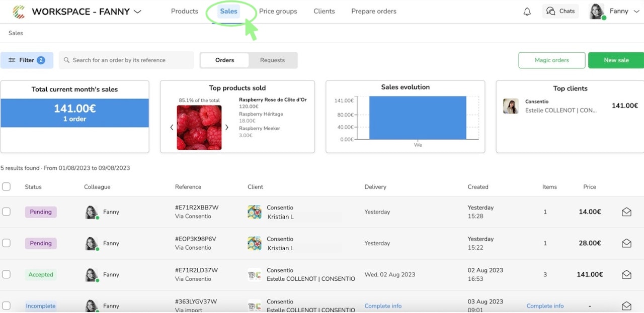Open the Filter panel with 2 filters

click(27, 60)
